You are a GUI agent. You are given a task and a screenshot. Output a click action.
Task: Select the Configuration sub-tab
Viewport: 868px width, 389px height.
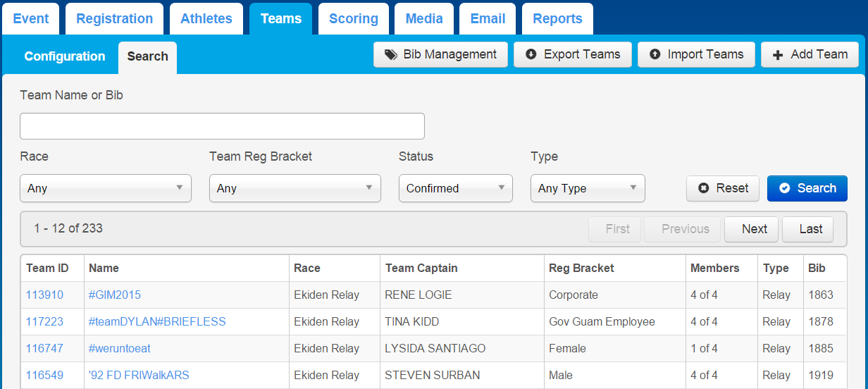[65, 56]
